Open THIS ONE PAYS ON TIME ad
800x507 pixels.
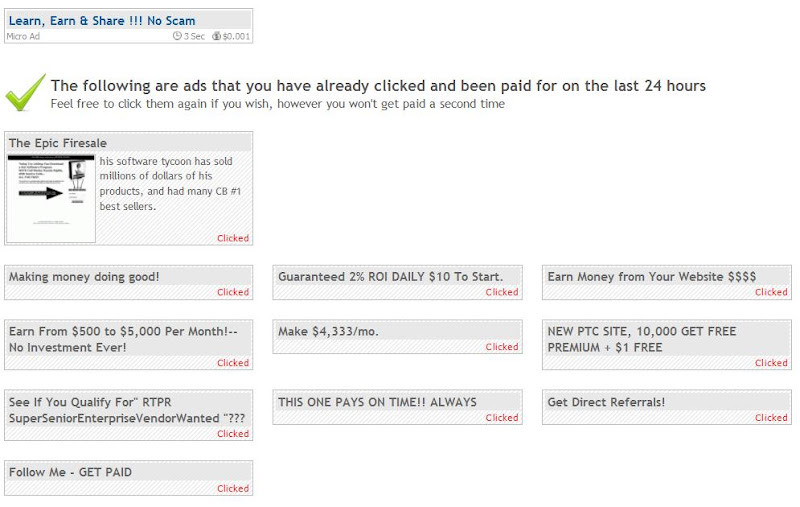[377, 402]
